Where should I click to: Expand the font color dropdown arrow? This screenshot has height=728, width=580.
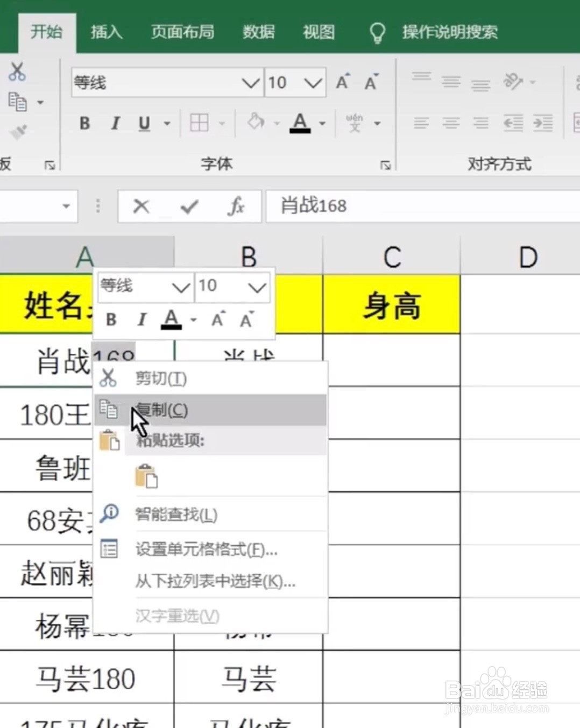click(321, 124)
